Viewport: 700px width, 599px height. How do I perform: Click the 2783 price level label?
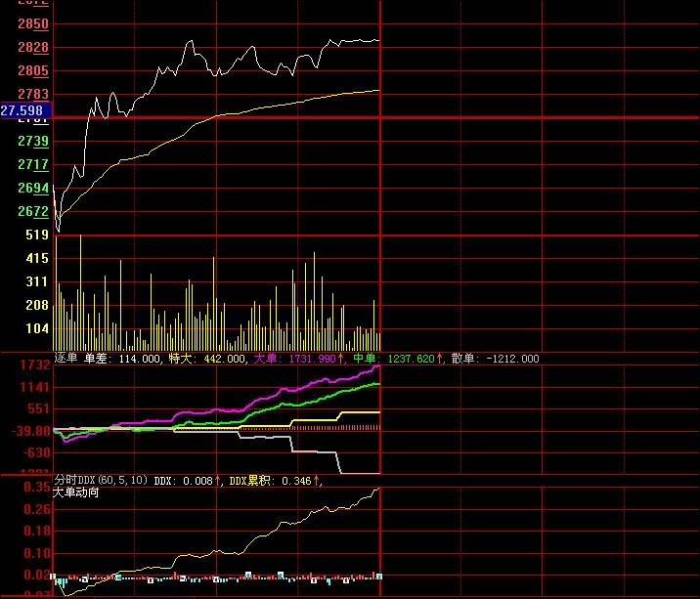(x=33, y=94)
